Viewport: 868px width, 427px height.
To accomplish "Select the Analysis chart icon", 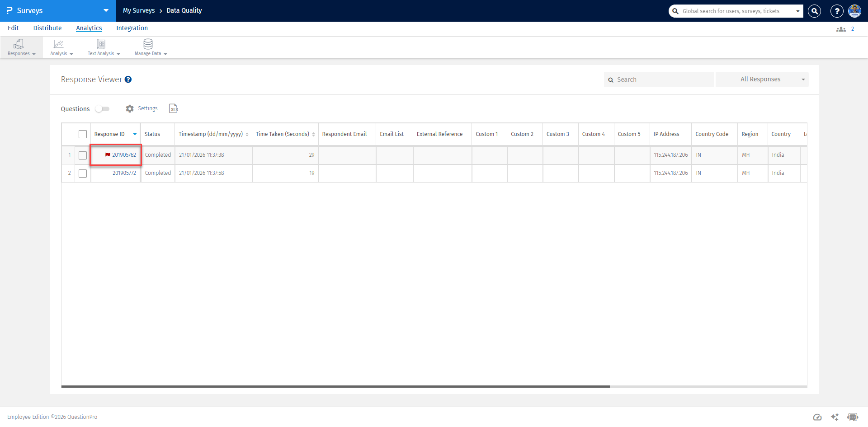I will point(58,44).
